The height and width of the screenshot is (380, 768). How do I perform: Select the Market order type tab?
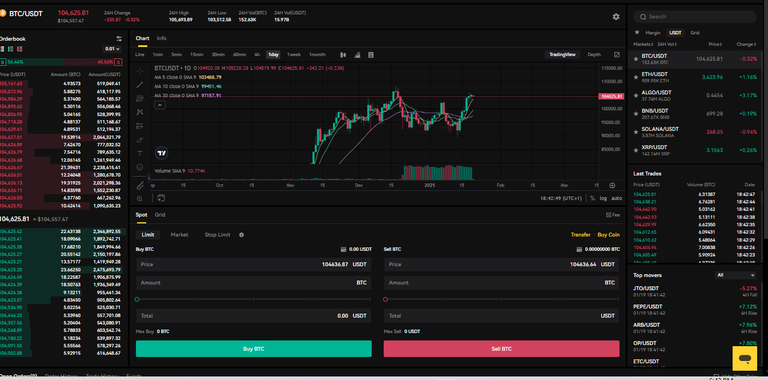(179, 235)
